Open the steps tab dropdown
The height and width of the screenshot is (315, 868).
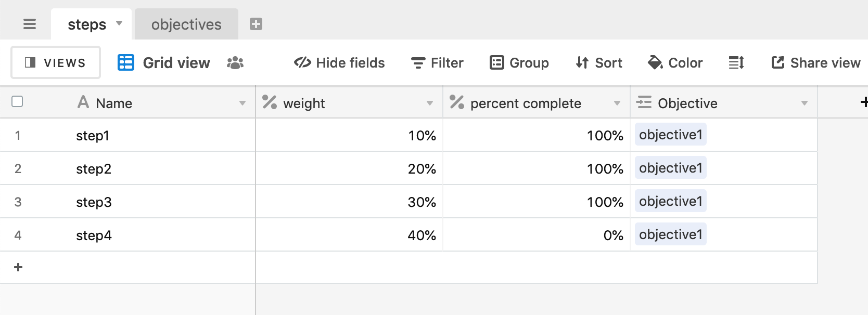click(x=119, y=23)
